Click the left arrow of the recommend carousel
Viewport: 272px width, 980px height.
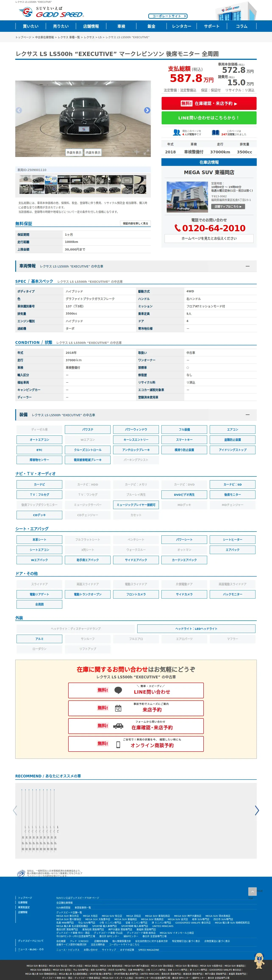coord(15,811)
